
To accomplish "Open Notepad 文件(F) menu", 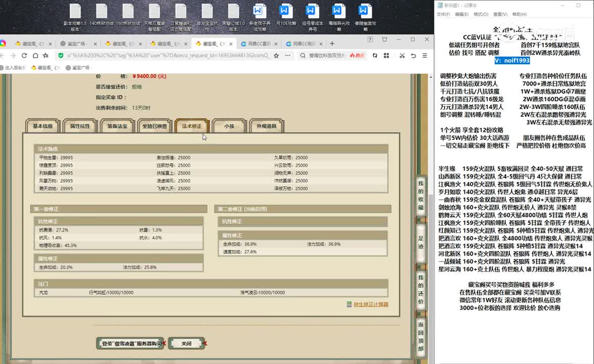I will tap(443, 14).
